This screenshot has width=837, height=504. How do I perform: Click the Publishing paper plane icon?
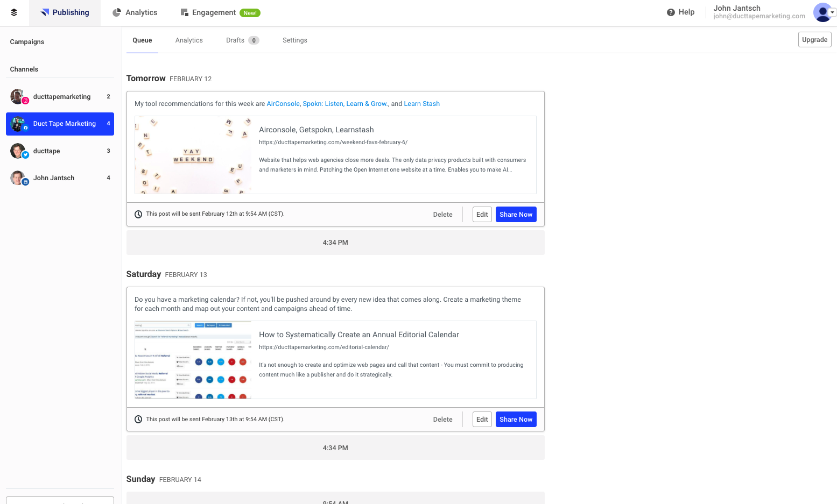(x=45, y=12)
